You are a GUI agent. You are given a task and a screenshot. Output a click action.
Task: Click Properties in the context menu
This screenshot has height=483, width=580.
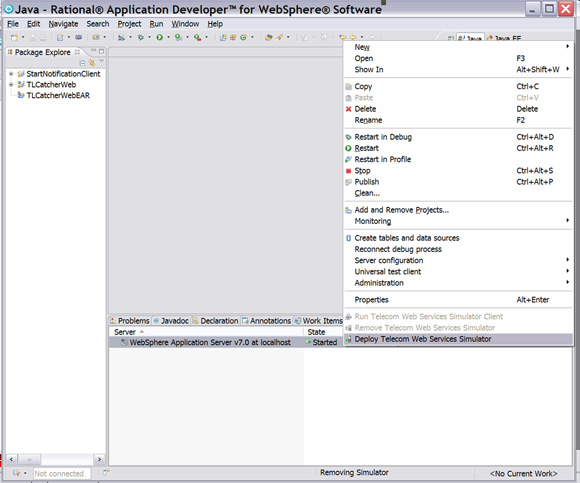pyautogui.click(x=459, y=300)
